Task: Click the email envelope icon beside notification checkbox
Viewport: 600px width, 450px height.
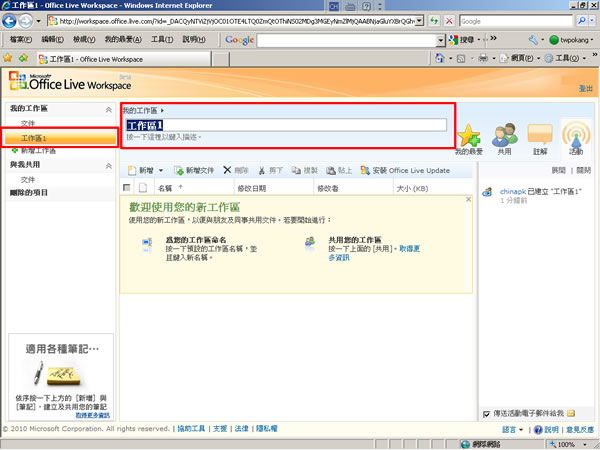Action: click(x=571, y=413)
